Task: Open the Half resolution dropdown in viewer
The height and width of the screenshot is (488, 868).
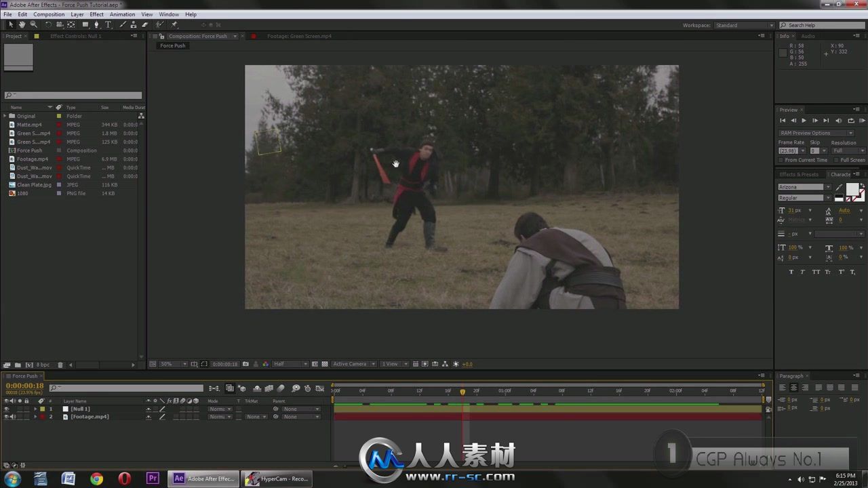Action: click(290, 364)
